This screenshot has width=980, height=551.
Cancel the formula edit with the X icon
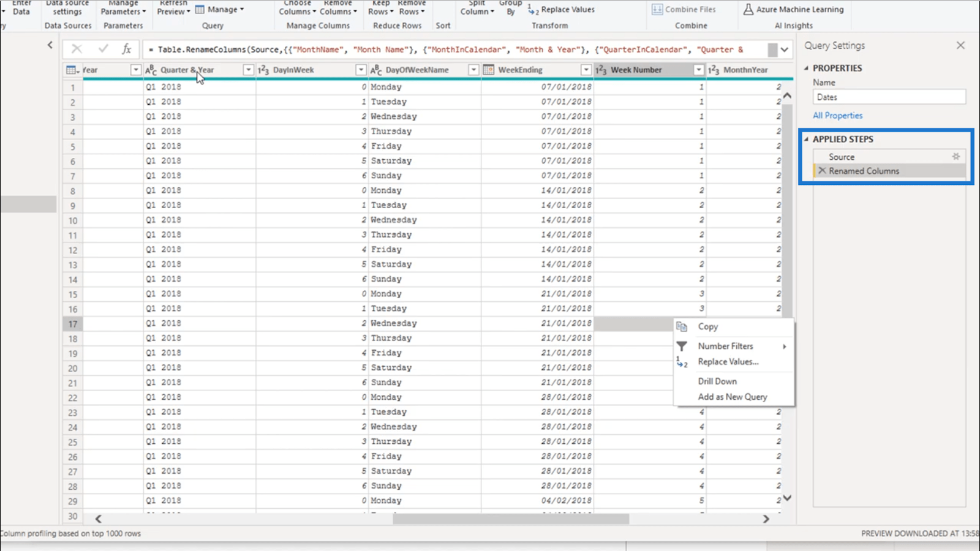coord(77,49)
